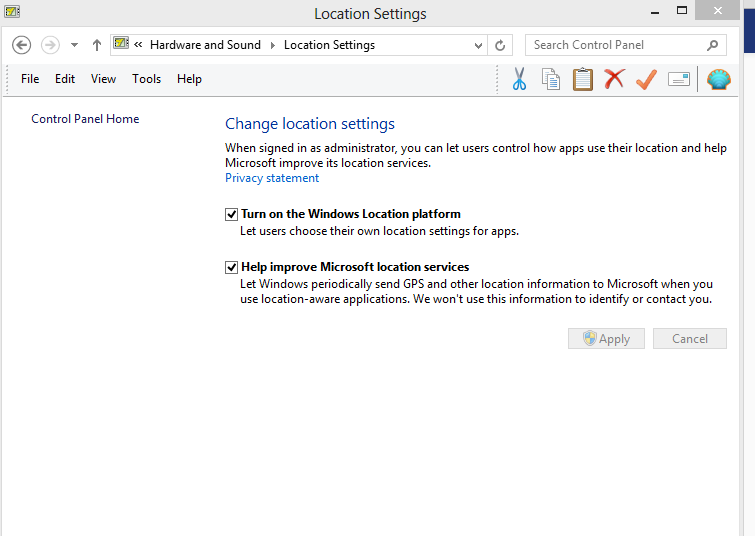Open the Help menu

189,79
